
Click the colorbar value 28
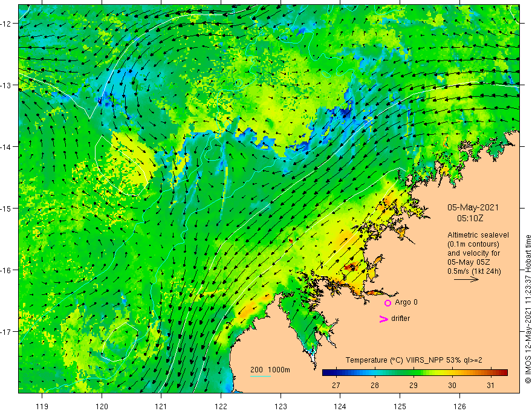click(375, 386)
